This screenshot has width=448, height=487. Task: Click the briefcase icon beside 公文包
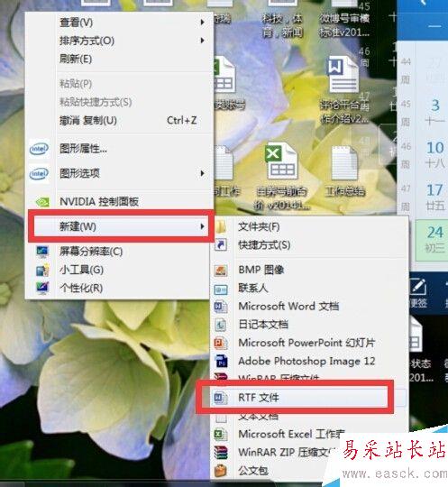coord(221,471)
